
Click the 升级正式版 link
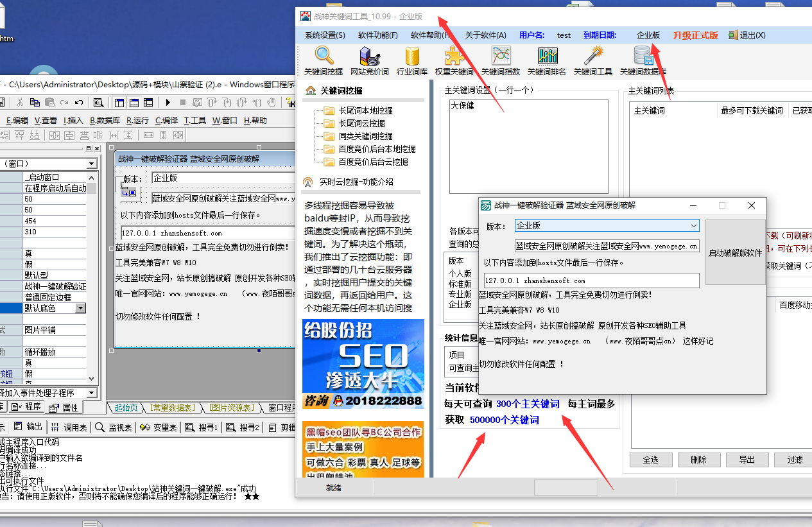(695, 35)
